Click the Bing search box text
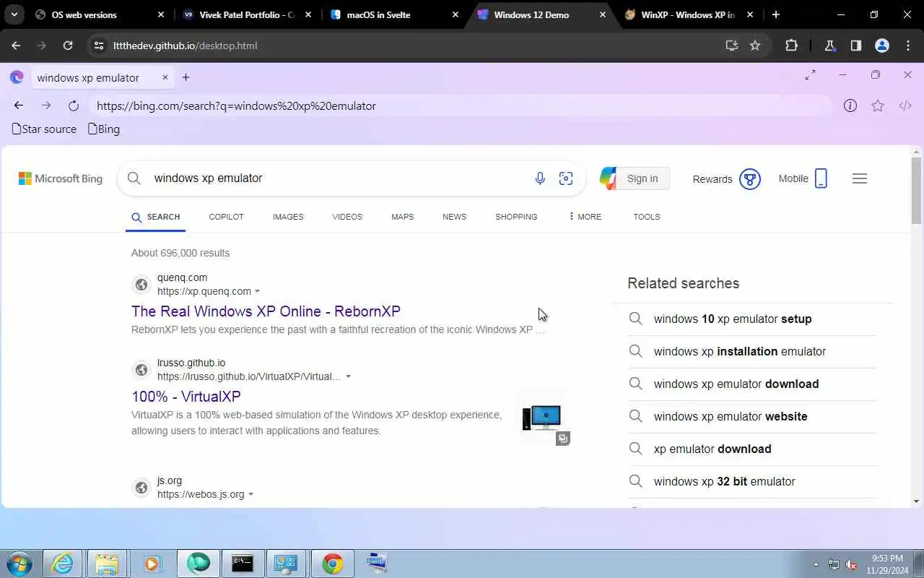The image size is (924, 578). tap(208, 178)
